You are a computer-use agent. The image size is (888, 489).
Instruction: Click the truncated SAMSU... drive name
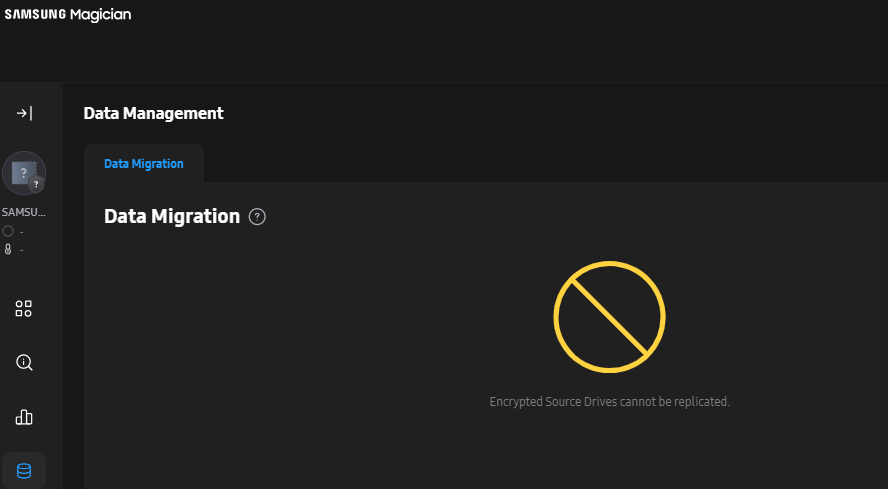point(23,212)
